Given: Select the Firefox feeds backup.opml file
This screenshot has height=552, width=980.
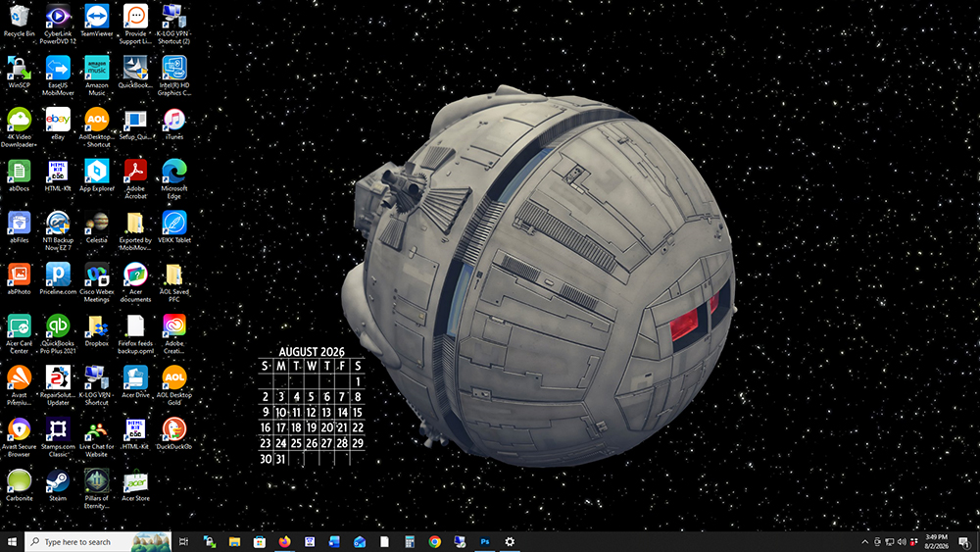Looking at the screenshot, I should coord(135,333).
